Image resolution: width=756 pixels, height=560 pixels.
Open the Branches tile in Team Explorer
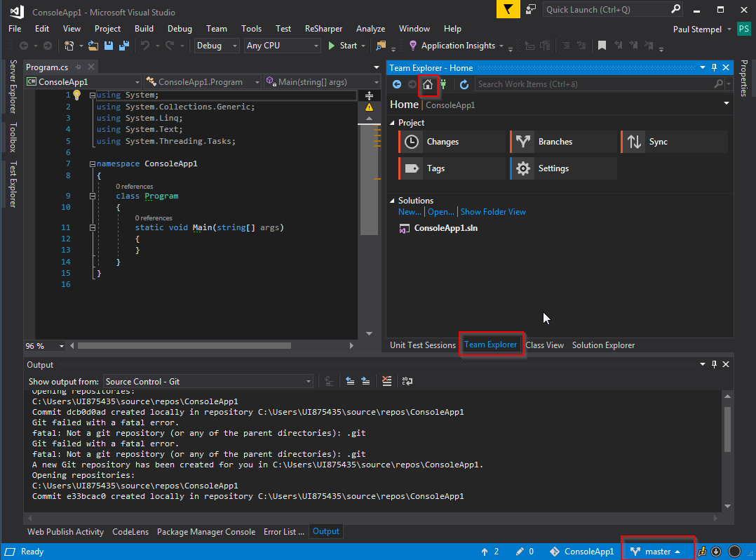coord(555,142)
